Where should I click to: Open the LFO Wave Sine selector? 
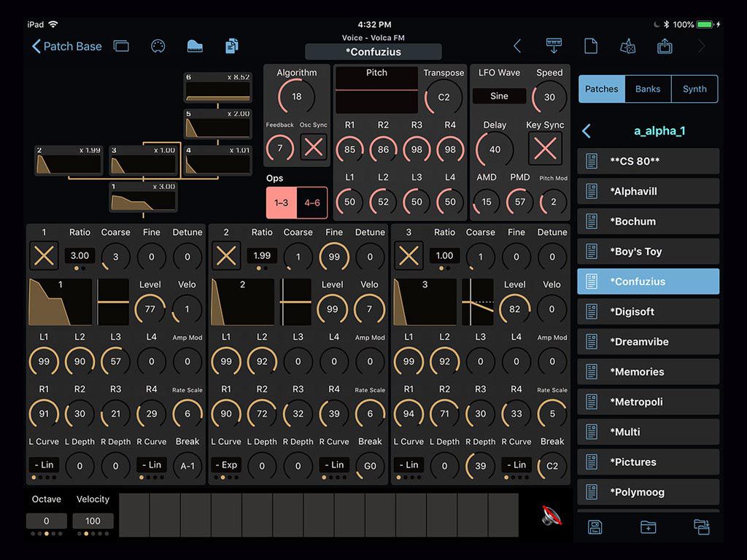pyautogui.click(x=499, y=96)
